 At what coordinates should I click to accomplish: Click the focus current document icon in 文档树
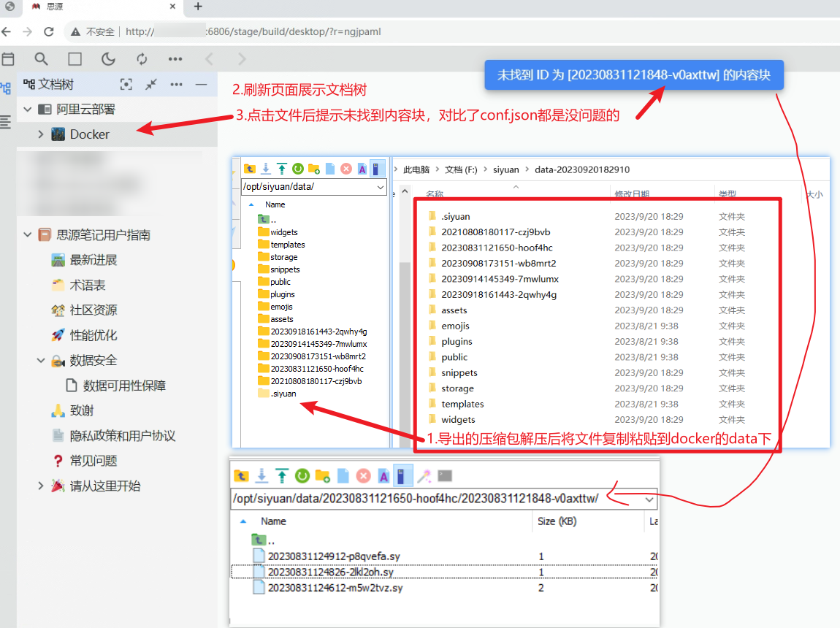[x=126, y=84]
